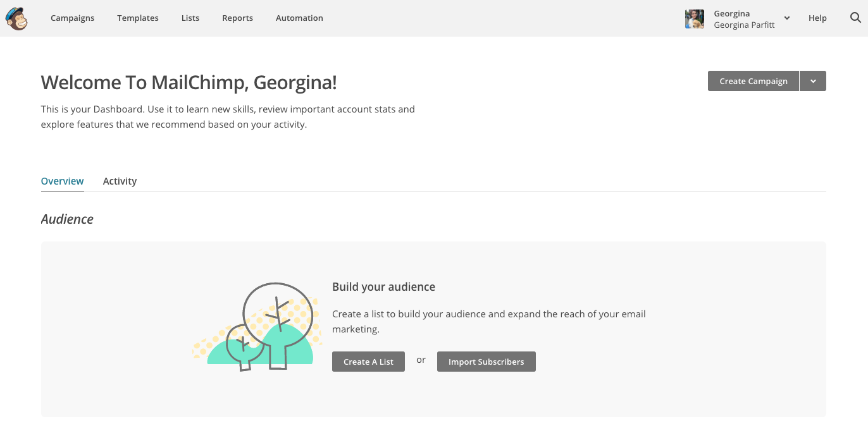Open the Reports menu item

[x=238, y=18]
